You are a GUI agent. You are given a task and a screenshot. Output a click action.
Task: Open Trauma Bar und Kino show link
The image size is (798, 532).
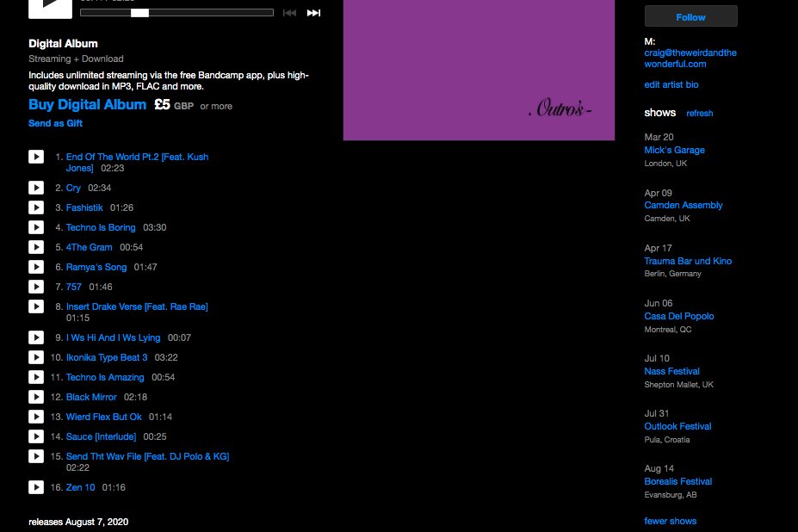(x=688, y=261)
